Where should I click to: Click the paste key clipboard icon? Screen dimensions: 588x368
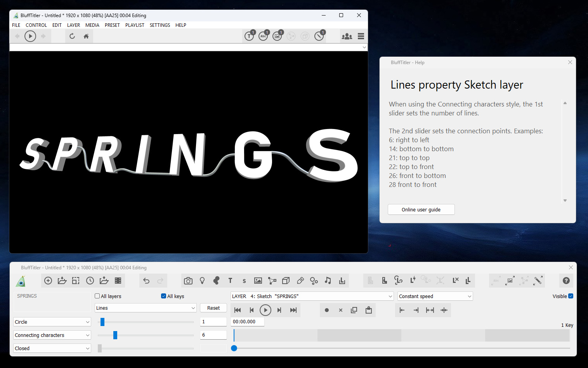pyautogui.click(x=369, y=310)
